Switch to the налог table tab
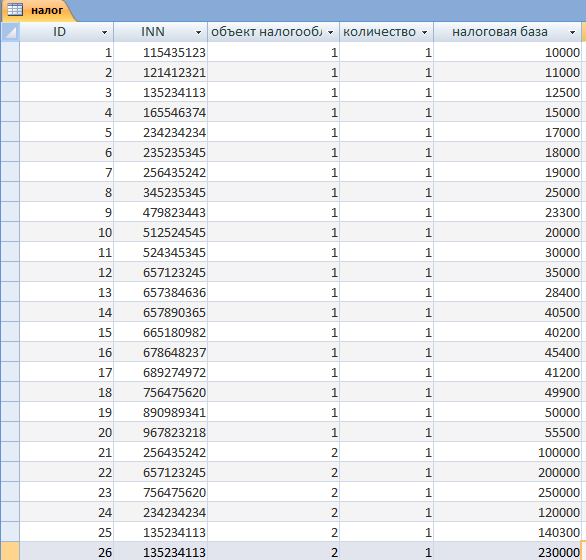This screenshot has height=560, width=586. pos(39,10)
